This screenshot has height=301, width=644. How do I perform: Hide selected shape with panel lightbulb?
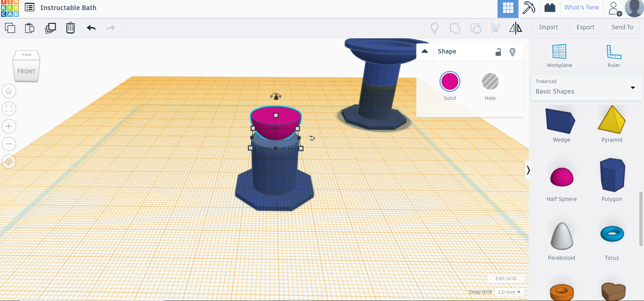pyautogui.click(x=512, y=52)
